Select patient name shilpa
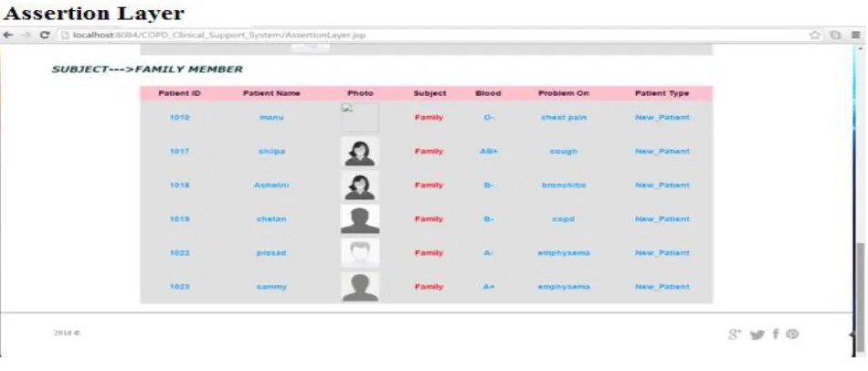868x371 pixels. pyautogui.click(x=271, y=151)
